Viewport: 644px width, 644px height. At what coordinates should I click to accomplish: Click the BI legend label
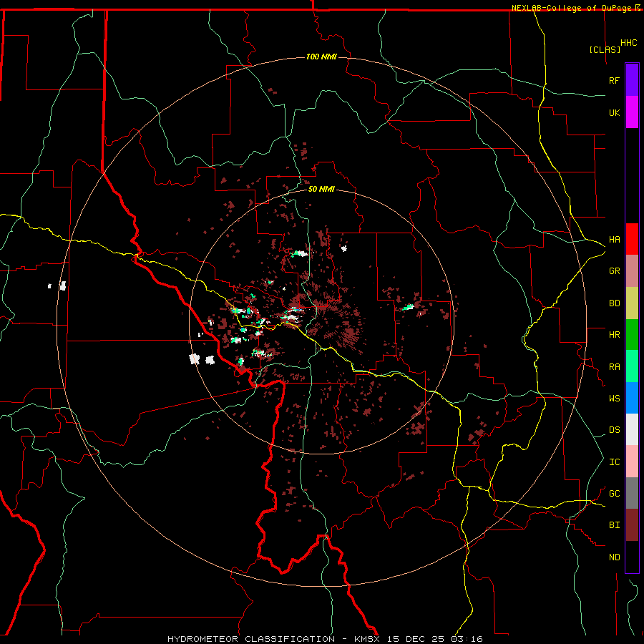(x=614, y=525)
